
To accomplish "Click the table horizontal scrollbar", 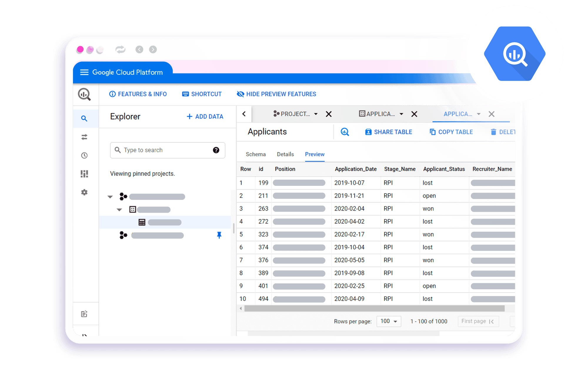I will coord(374,308).
